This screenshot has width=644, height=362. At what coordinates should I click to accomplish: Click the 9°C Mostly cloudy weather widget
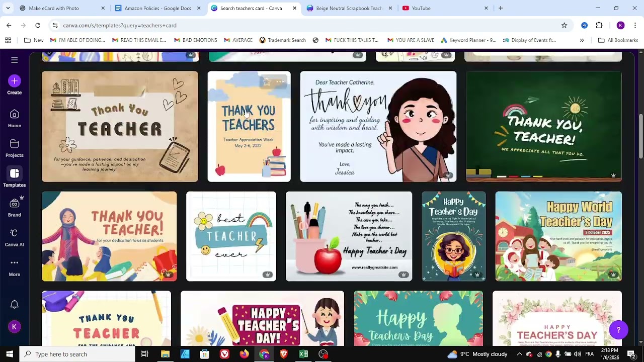(x=477, y=354)
